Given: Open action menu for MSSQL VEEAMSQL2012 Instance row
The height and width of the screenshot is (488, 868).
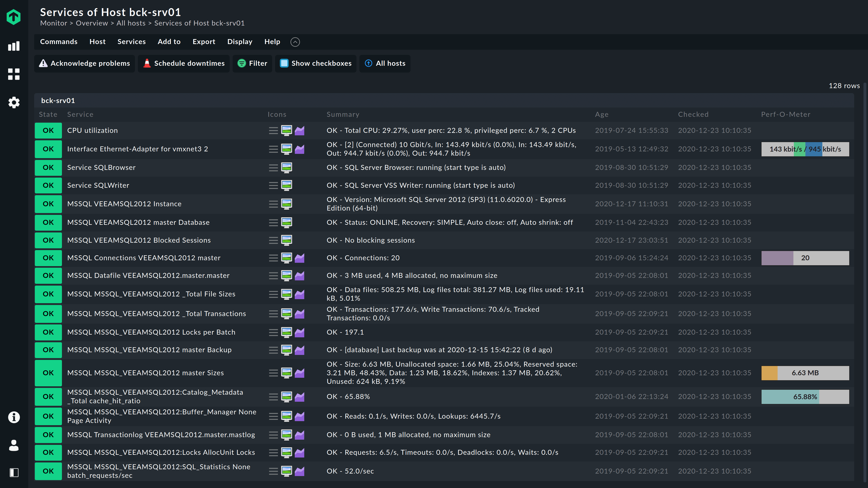Looking at the screenshot, I should tap(273, 204).
